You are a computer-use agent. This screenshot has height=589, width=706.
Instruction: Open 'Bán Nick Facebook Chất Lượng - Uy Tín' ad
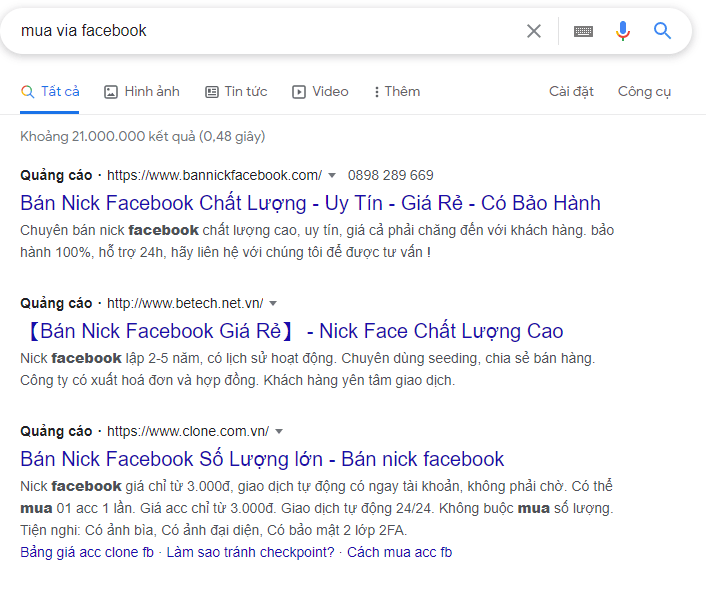click(310, 203)
